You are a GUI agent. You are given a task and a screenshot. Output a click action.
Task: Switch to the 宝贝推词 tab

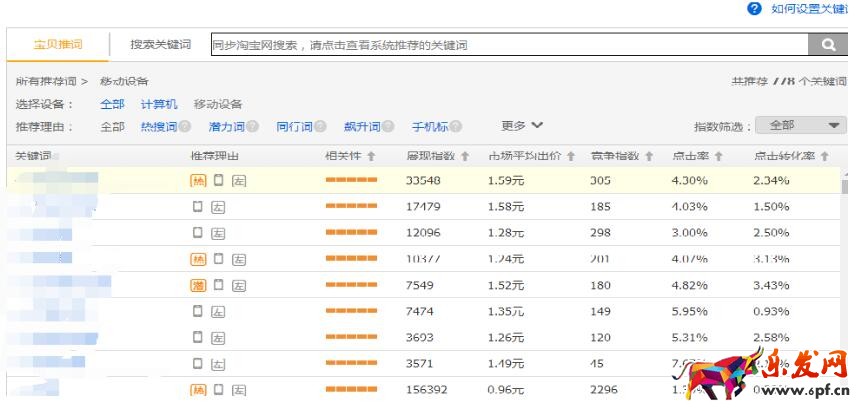[x=58, y=45]
